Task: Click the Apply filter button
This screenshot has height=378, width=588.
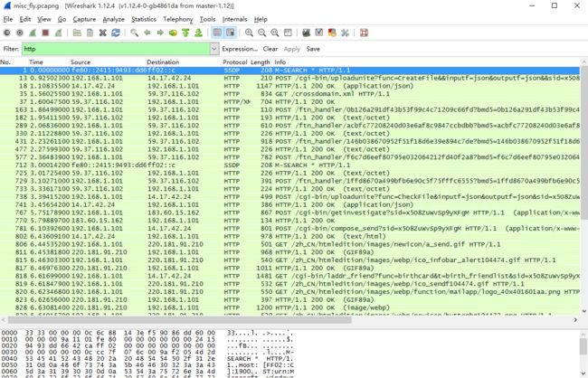Action: [x=292, y=49]
